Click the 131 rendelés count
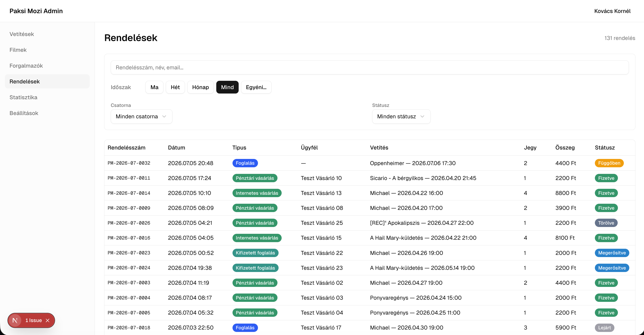Viewport: 644px width, 335px height. (x=619, y=38)
